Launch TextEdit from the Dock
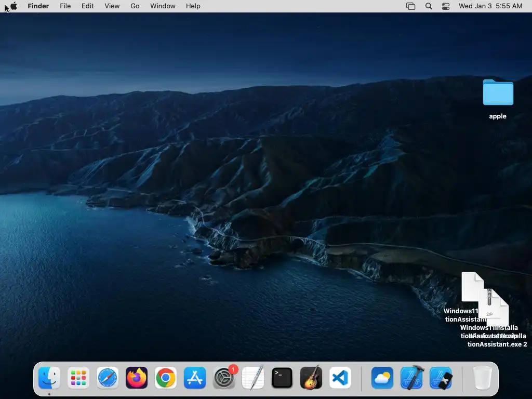Image resolution: width=532 pixels, height=399 pixels. (x=253, y=378)
